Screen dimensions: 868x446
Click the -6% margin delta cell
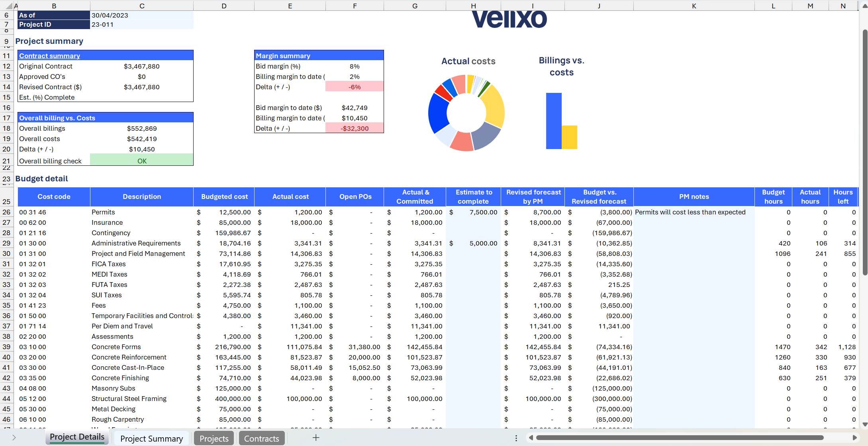point(355,87)
